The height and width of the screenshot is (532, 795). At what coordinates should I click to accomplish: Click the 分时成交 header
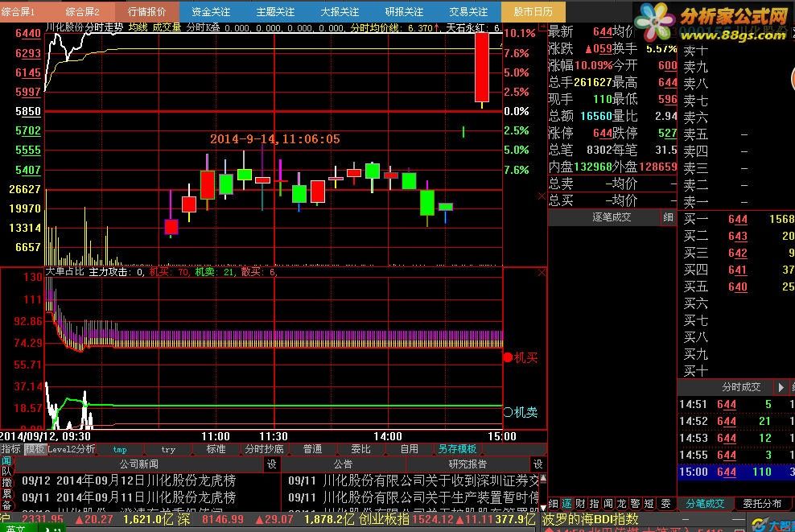741,387
